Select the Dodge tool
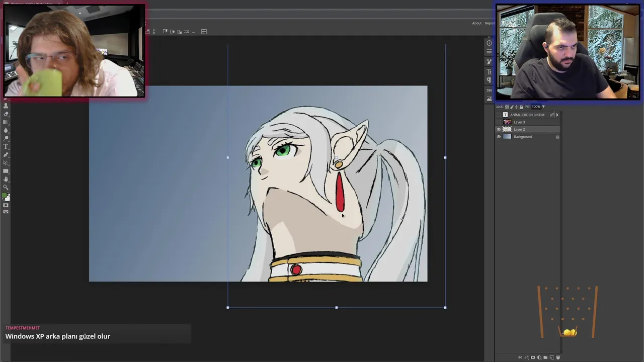644x362 pixels. click(6, 138)
